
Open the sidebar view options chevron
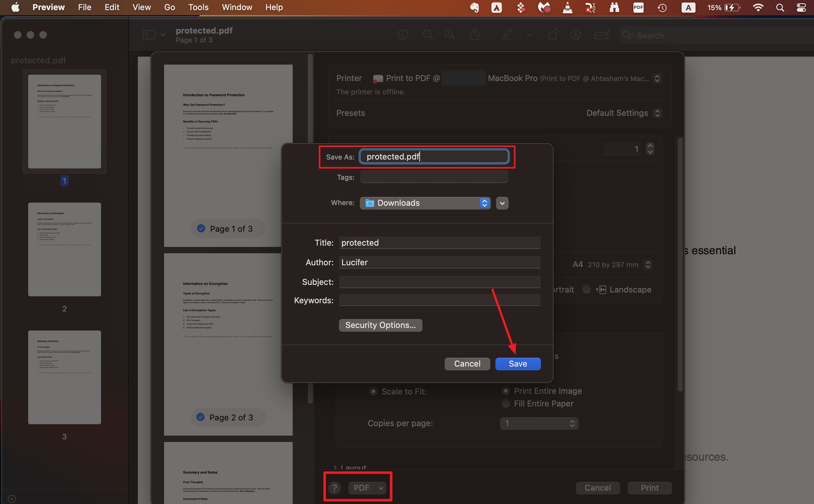(163, 35)
